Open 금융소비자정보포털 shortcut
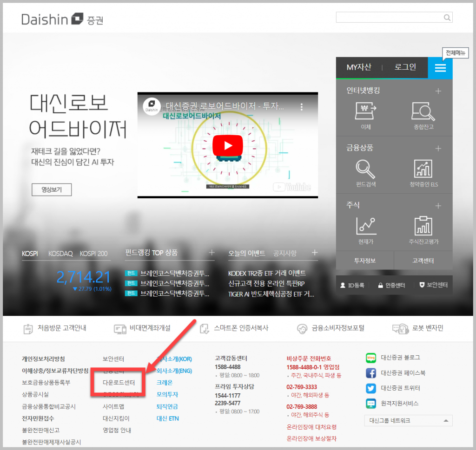476x450 pixels. tap(331, 328)
